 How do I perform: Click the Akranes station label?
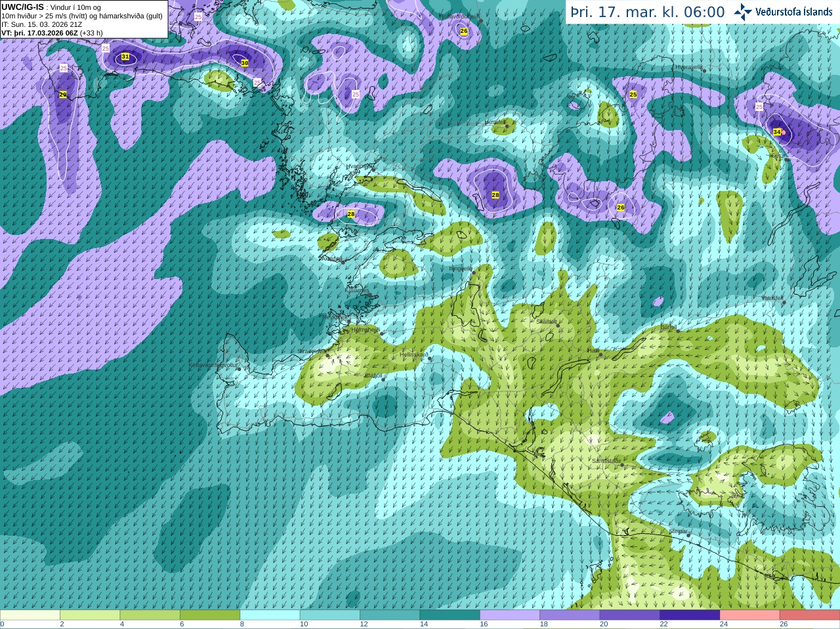pos(331,258)
